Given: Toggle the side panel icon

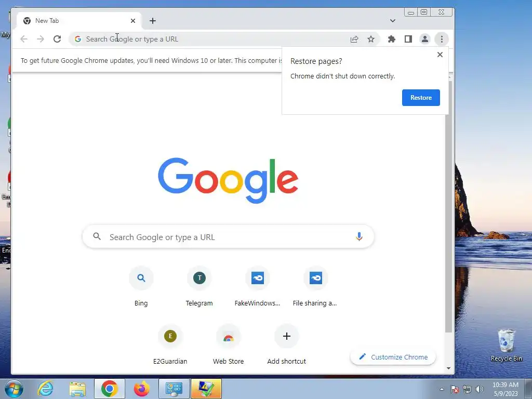Looking at the screenshot, I should click(408, 39).
